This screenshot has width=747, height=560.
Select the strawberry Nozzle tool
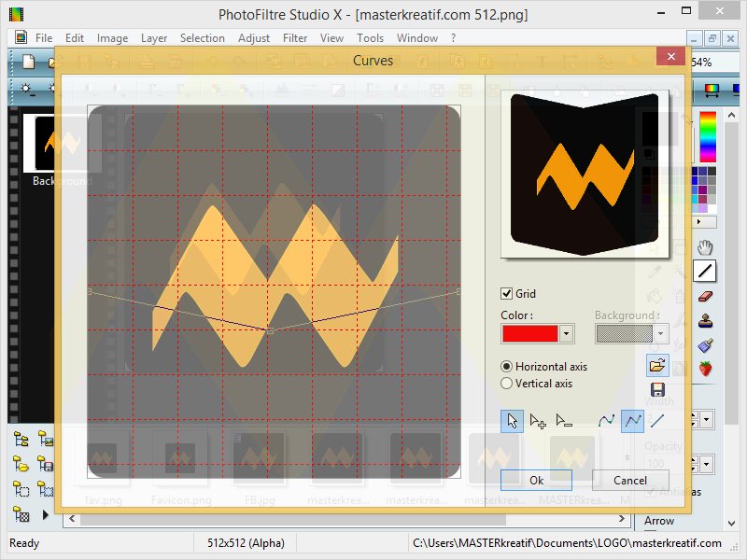pos(705,369)
